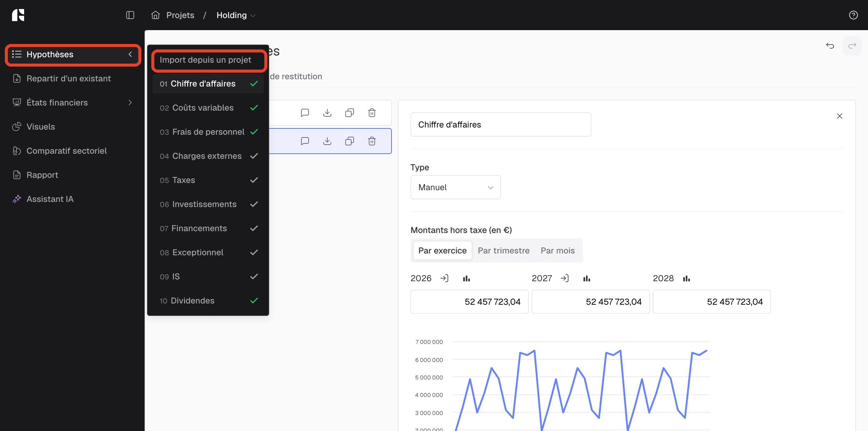Open the Holding project dropdown
The height and width of the screenshot is (431, 868).
tap(236, 15)
